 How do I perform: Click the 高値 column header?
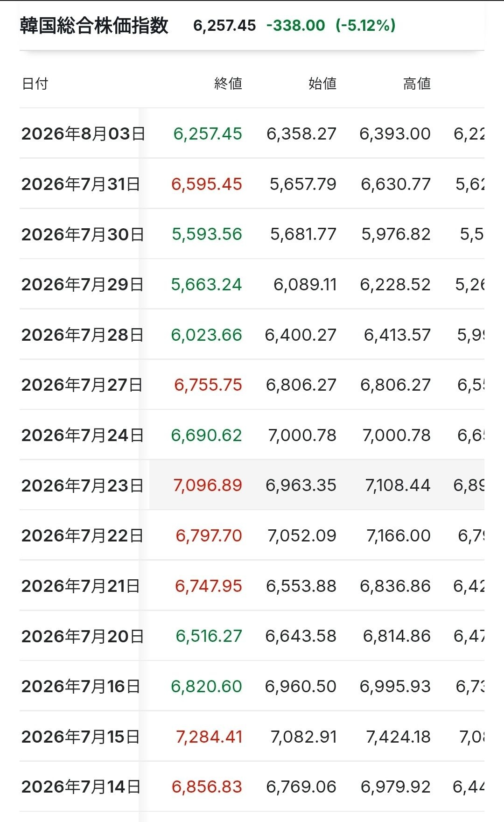coord(417,84)
